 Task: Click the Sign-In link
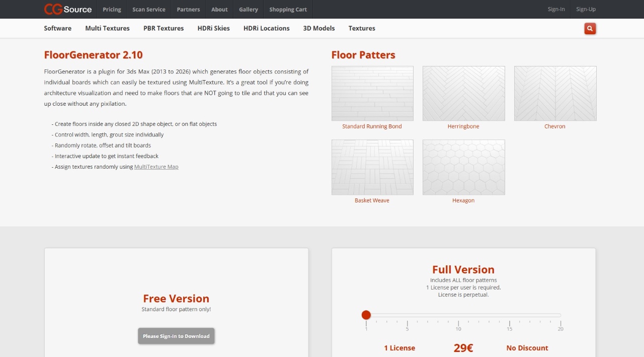pyautogui.click(x=556, y=10)
